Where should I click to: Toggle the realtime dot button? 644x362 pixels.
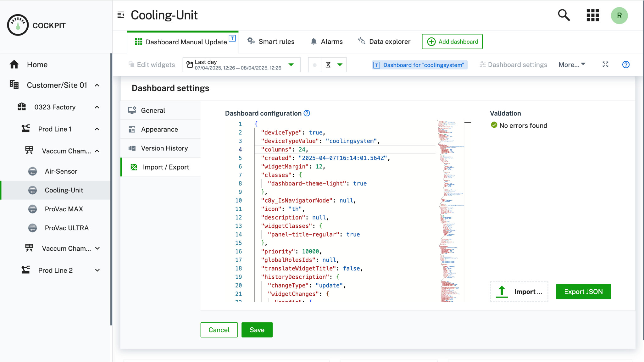(314, 65)
